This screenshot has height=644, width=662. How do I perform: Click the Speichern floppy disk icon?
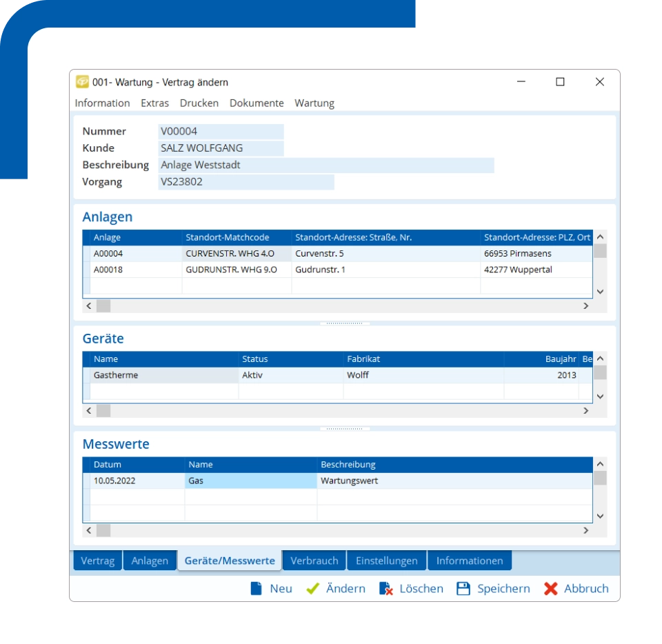click(x=463, y=589)
